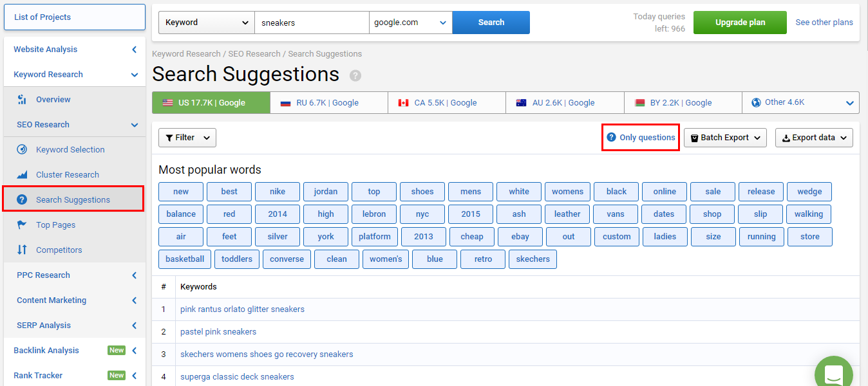Open the superga classic deck sneakers link
This screenshot has height=386, width=868.
(237, 377)
